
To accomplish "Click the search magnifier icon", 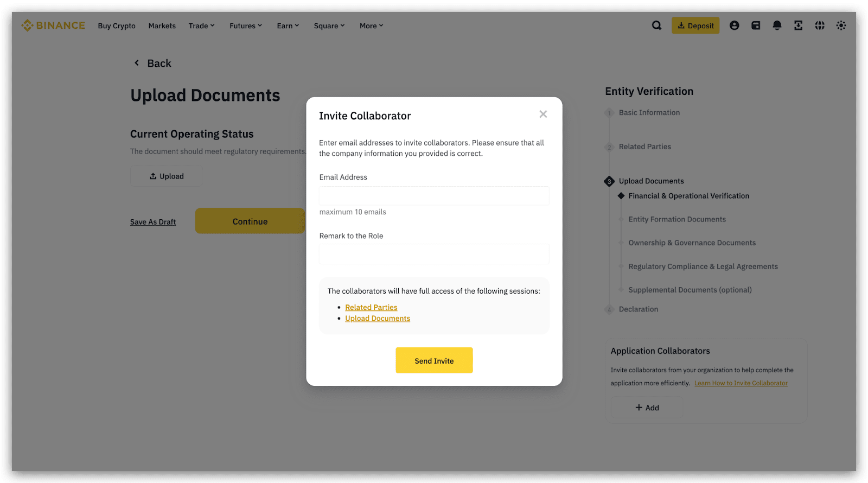I will point(656,26).
